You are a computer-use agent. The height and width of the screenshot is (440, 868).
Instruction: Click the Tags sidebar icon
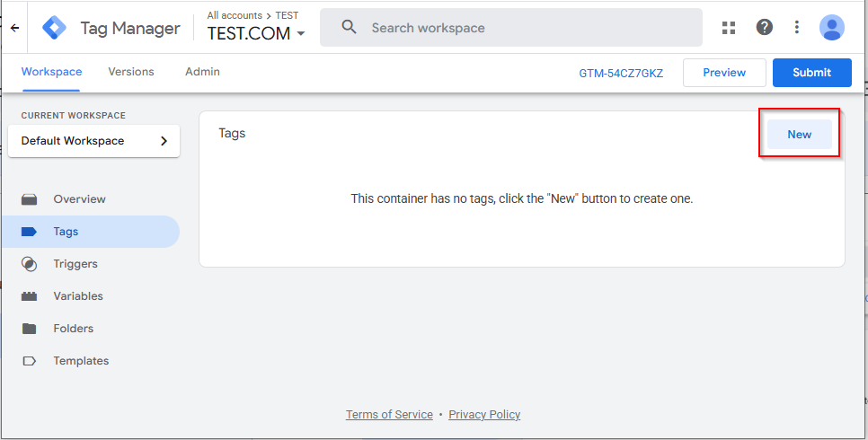[29, 232]
